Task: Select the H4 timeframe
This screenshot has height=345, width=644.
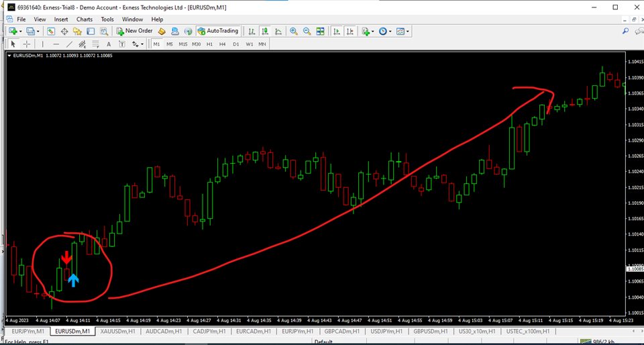Action: [223, 44]
